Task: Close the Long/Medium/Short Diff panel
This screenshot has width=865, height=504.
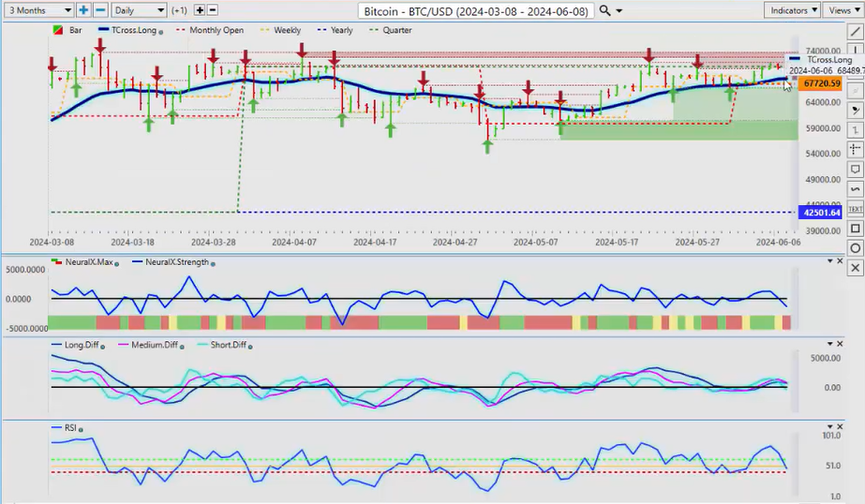Action: [x=841, y=344]
